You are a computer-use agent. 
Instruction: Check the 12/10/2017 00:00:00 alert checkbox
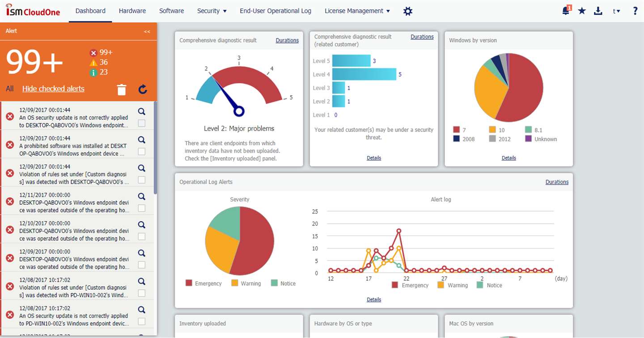click(x=142, y=237)
